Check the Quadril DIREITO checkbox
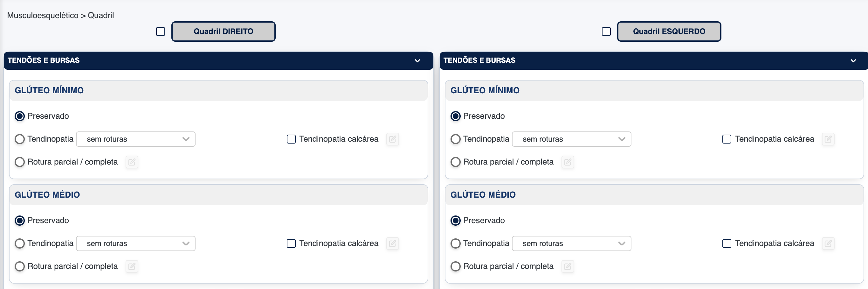Image resolution: width=868 pixels, height=289 pixels. pos(161,32)
